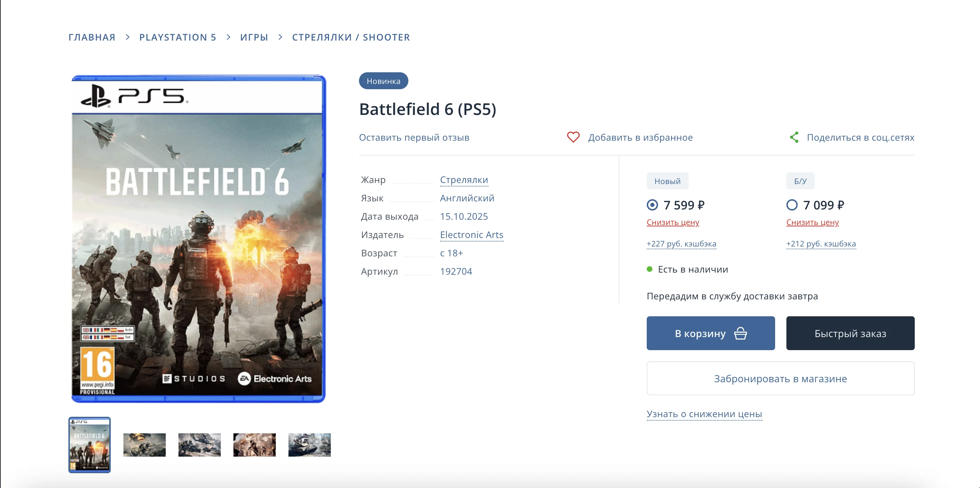
Task: Navigate to Игры breadcrumb
Action: [x=254, y=37]
